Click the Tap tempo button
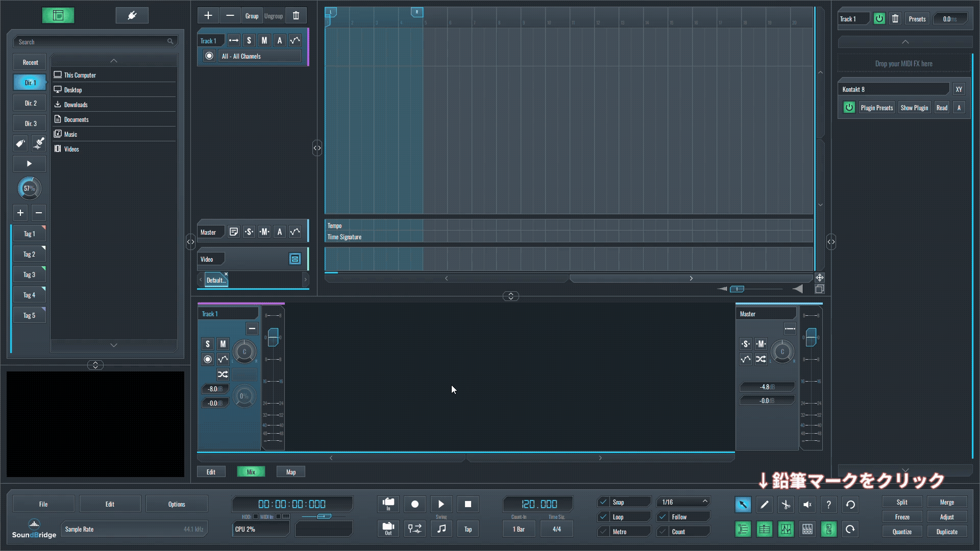The width and height of the screenshot is (980, 551). point(468,529)
